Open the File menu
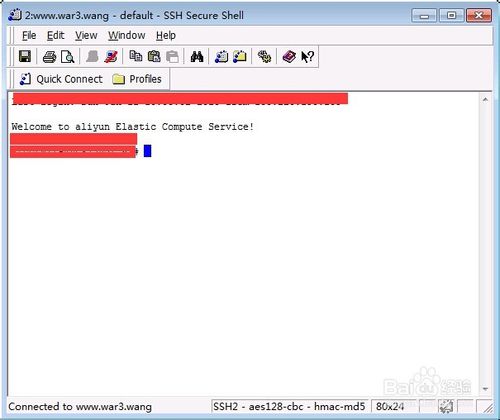 [x=29, y=35]
